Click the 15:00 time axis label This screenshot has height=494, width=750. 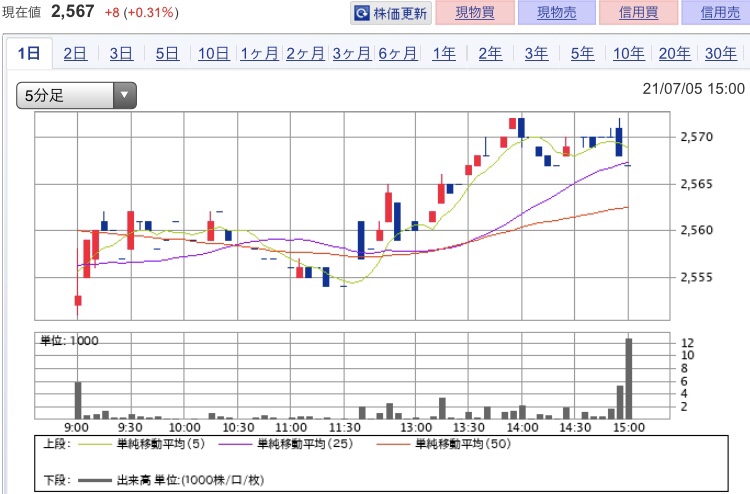629,427
